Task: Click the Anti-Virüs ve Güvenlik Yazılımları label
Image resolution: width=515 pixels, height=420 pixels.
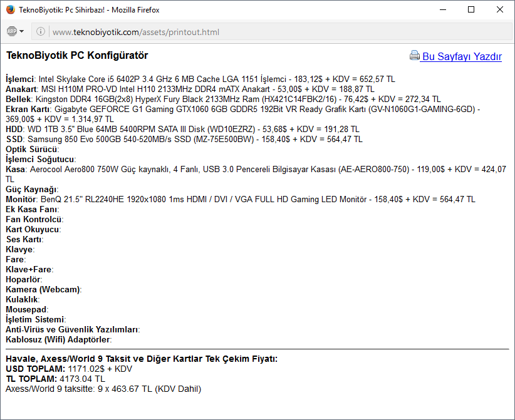Action: click(72, 329)
